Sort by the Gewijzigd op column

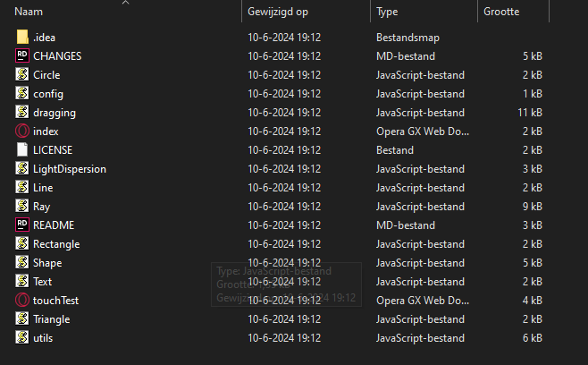(x=278, y=13)
